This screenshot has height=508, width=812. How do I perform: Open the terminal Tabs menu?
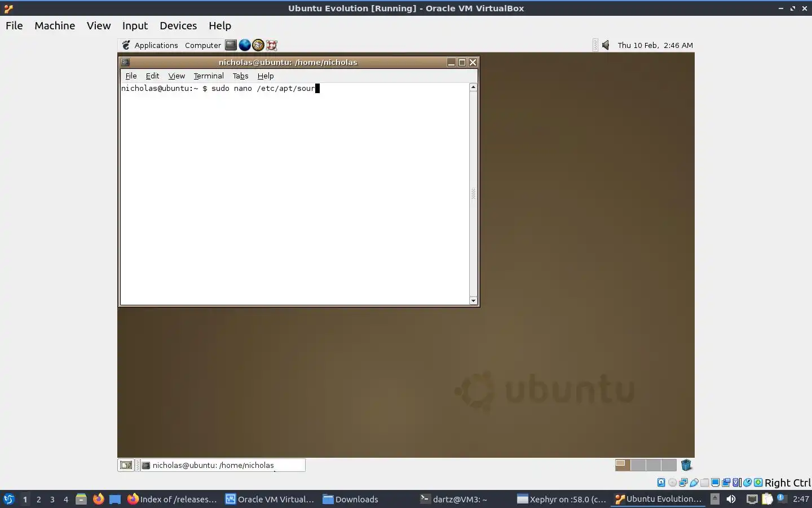pos(240,76)
